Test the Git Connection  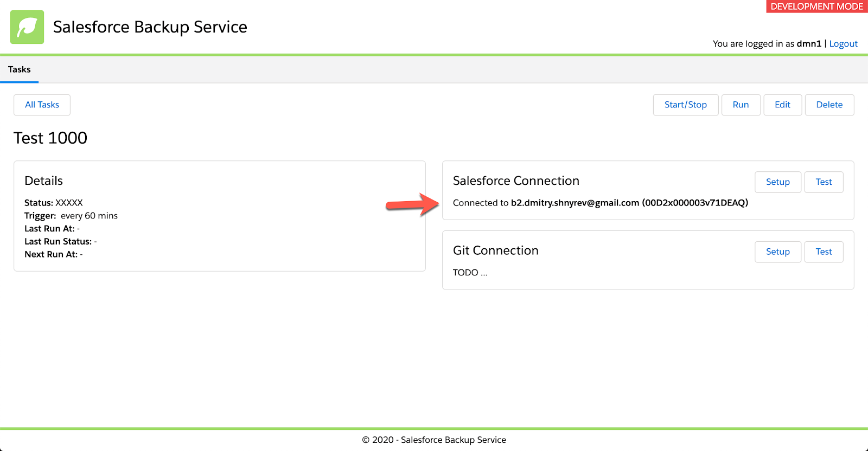[824, 252]
